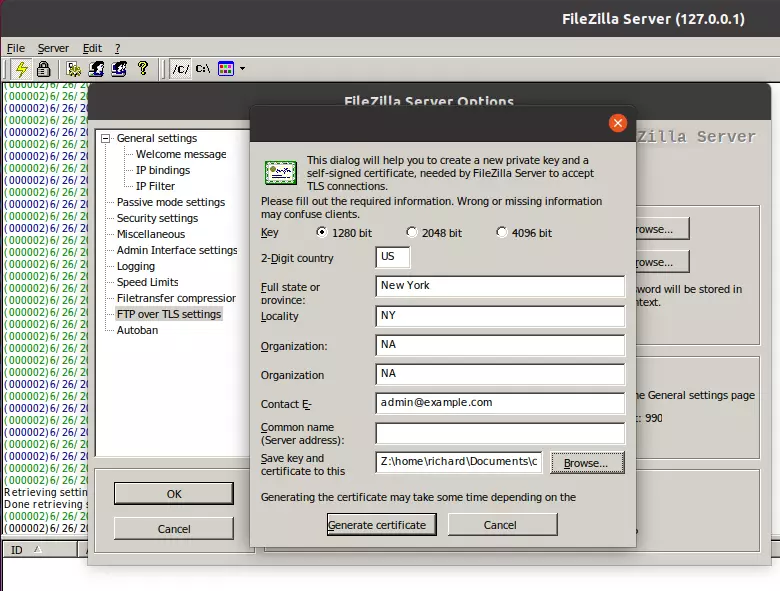Click the Generate certificate button
The width and height of the screenshot is (780, 591).
click(x=382, y=525)
